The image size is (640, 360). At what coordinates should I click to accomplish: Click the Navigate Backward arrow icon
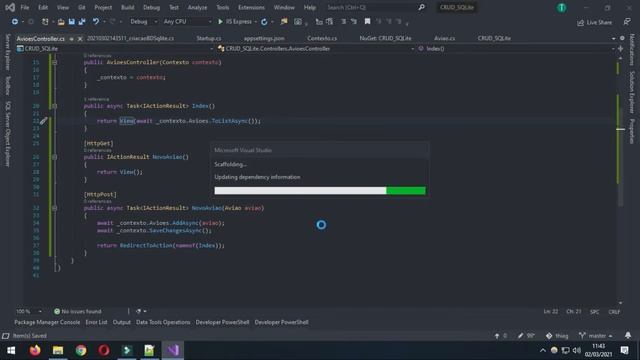tap(15, 22)
